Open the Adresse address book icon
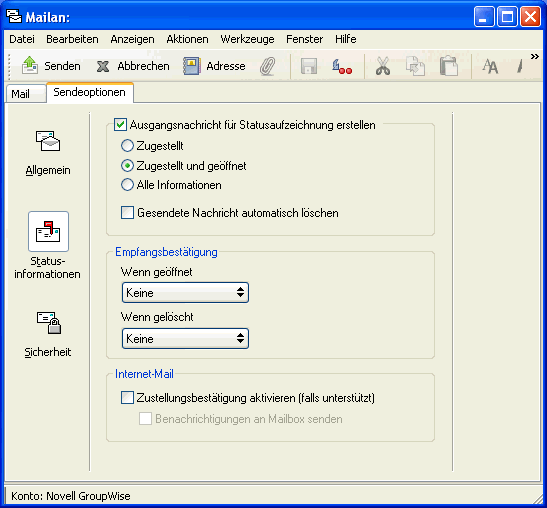This screenshot has width=547, height=508. [192, 66]
